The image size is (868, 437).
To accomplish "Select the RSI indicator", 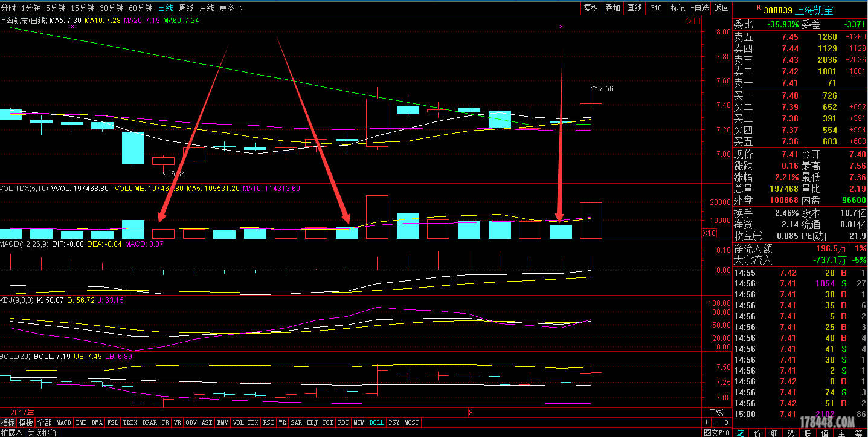I will [x=268, y=422].
